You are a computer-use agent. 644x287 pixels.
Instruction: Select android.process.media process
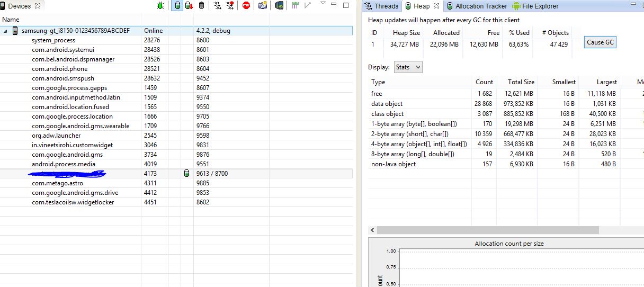click(176, 164)
